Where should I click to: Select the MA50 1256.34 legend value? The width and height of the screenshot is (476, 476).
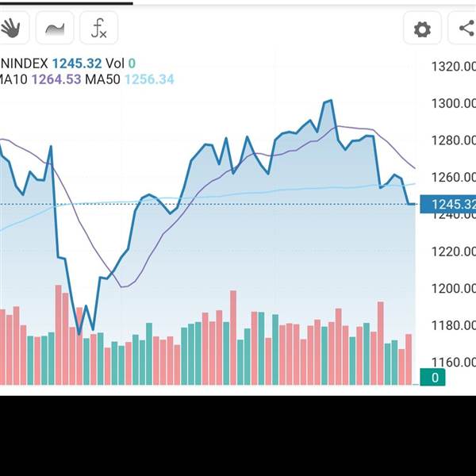149,79
